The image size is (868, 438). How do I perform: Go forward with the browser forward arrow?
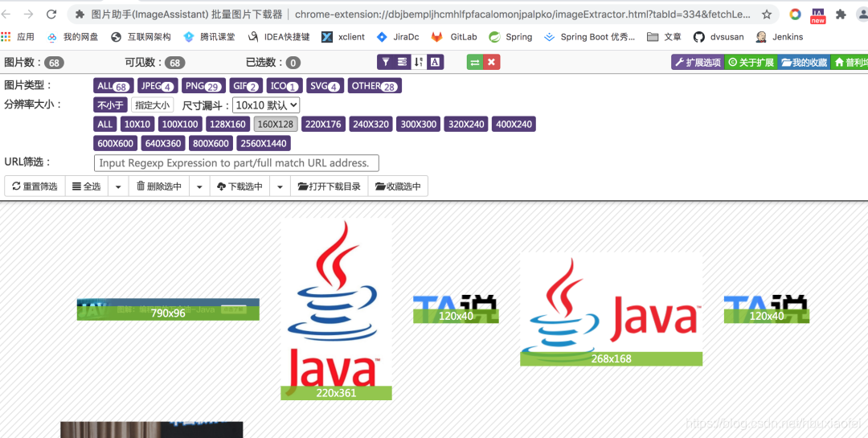pyautogui.click(x=28, y=14)
